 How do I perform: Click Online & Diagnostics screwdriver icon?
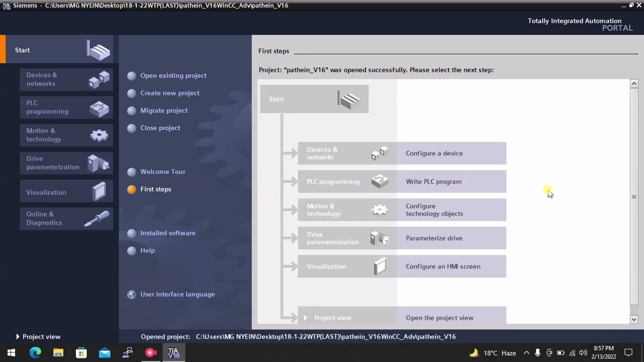coord(97,219)
